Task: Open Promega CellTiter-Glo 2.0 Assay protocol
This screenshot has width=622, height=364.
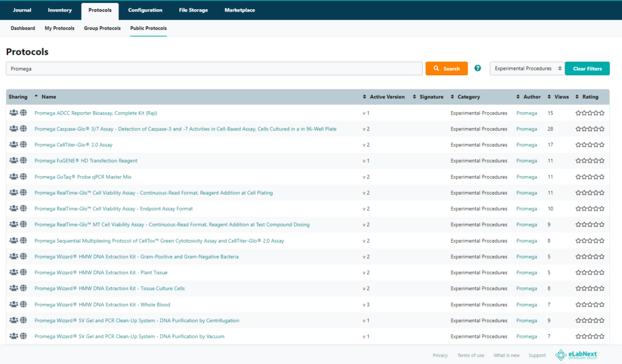Action: (73, 144)
